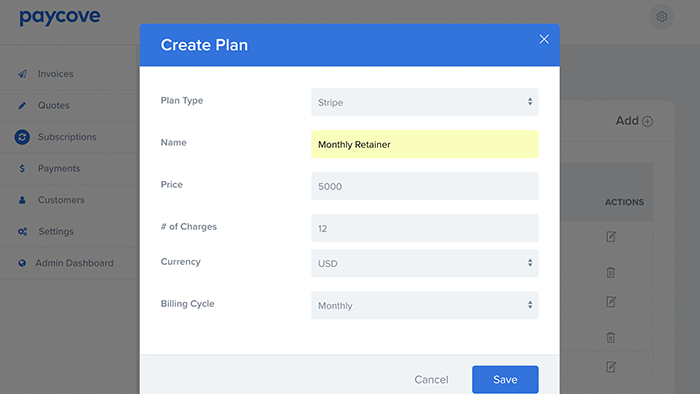Image resolution: width=700 pixels, height=394 pixels.
Task: Open the Currency dropdown showing USD
Action: pyautogui.click(x=425, y=263)
